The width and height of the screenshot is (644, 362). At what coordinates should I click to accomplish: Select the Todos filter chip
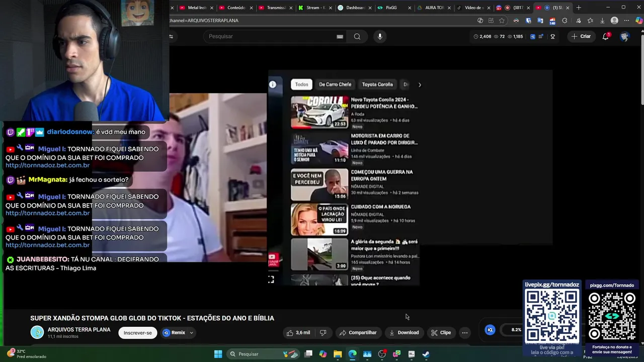click(301, 84)
